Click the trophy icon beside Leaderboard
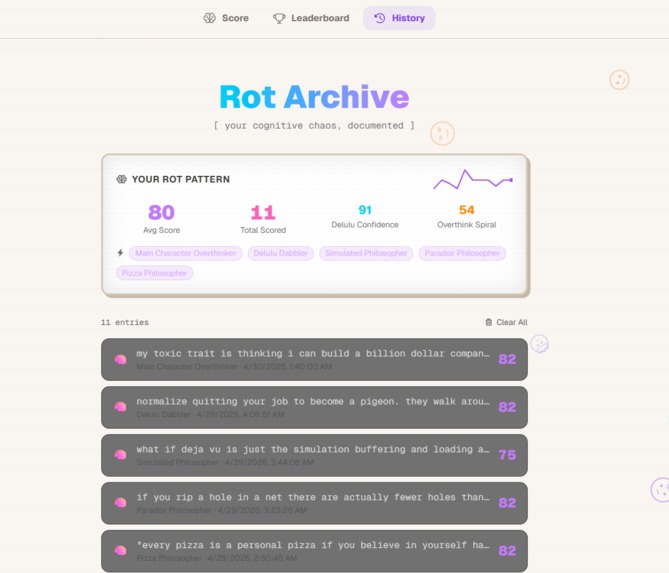 279,18
